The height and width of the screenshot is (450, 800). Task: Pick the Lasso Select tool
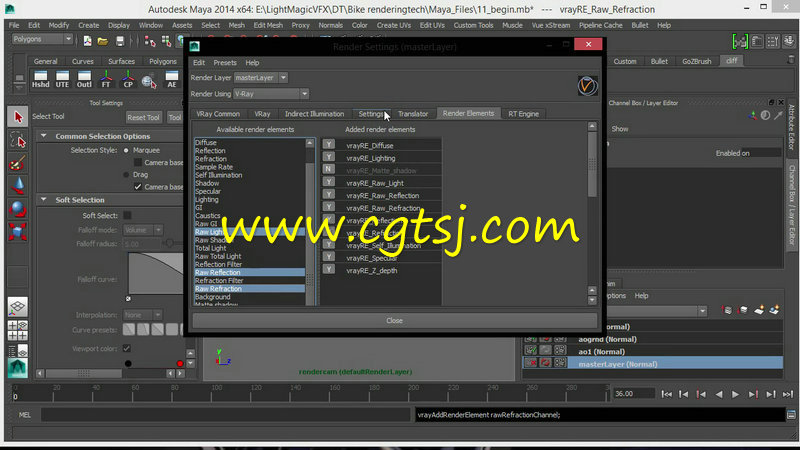(18, 140)
